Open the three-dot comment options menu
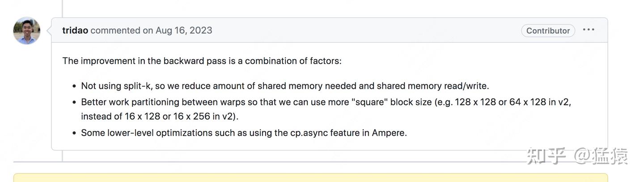Viewport: 644px width, 182px height. coord(589,30)
